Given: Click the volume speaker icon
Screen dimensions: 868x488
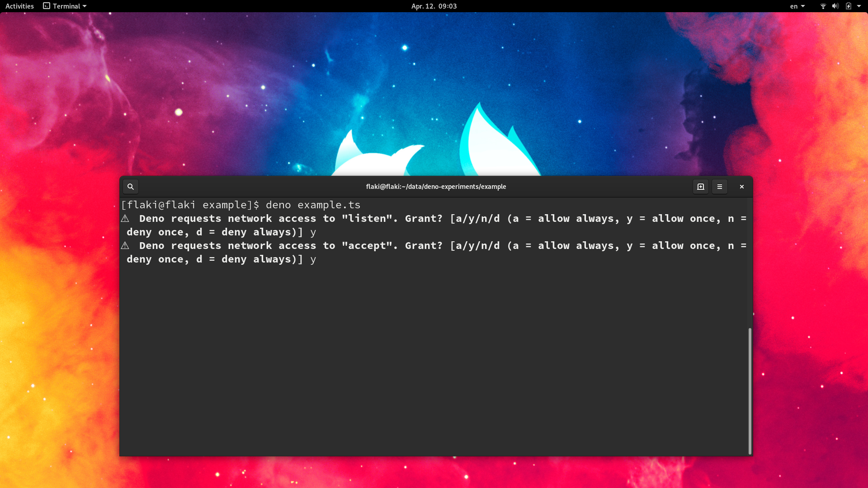Looking at the screenshot, I should click(x=835, y=6).
